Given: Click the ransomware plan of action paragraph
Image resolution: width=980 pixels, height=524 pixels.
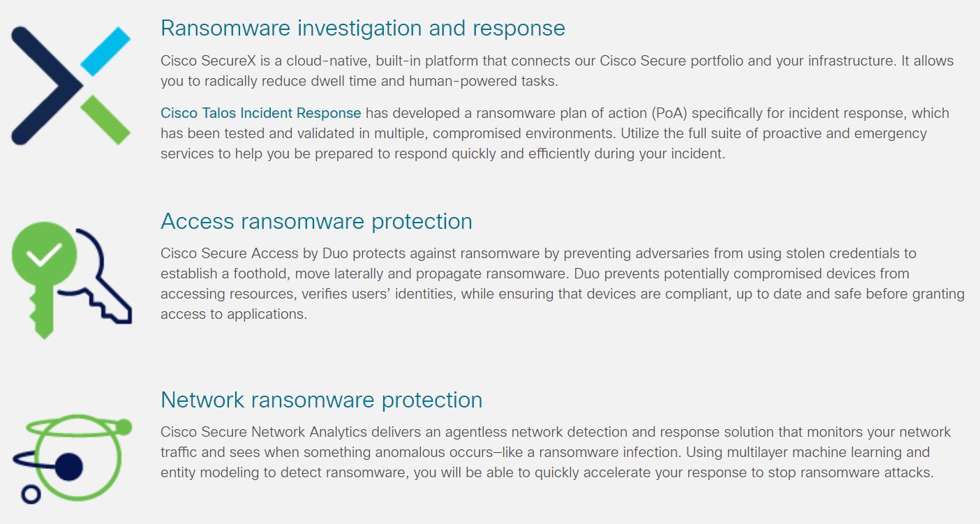Looking at the screenshot, I should (x=555, y=133).
